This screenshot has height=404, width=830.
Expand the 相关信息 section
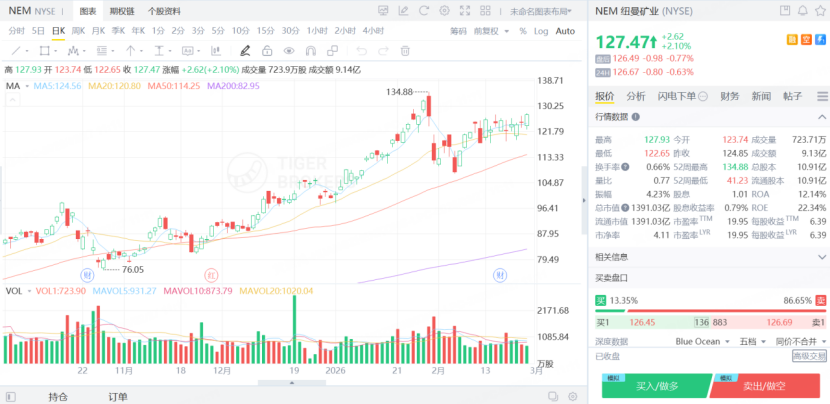(822, 257)
